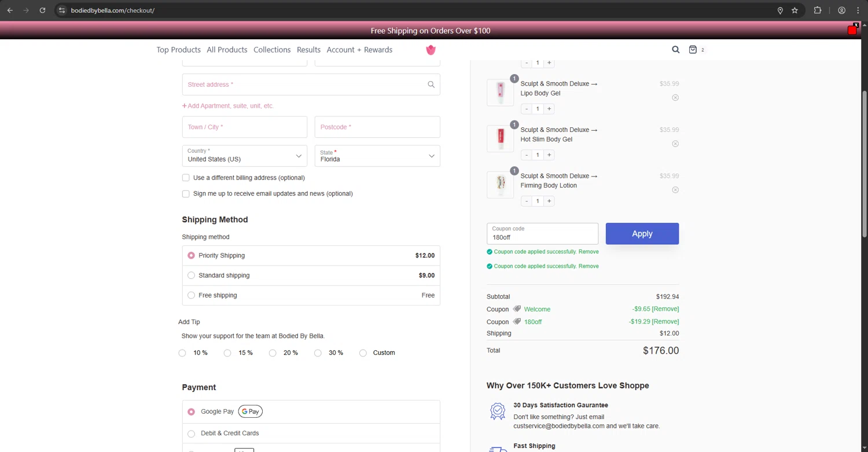Open Account + Rewards menu
This screenshot has height=452, width=868.
click(359, 50)
